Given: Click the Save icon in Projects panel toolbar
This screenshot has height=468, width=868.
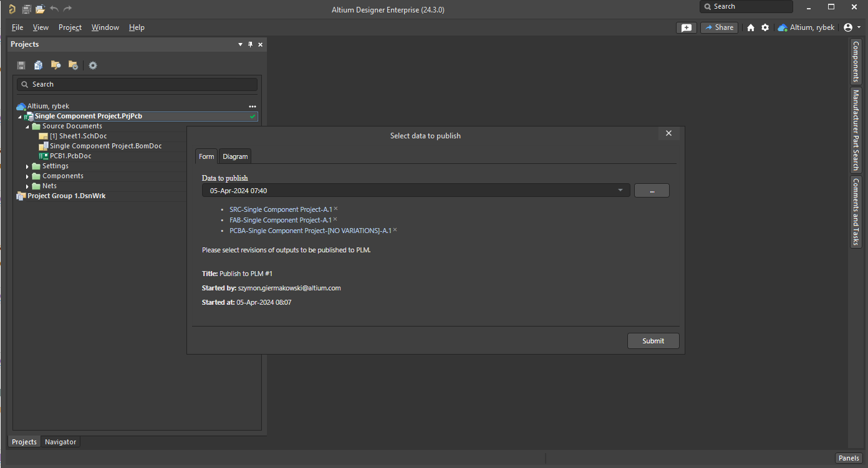Looking at the screenshot, I should pos(21,65).
